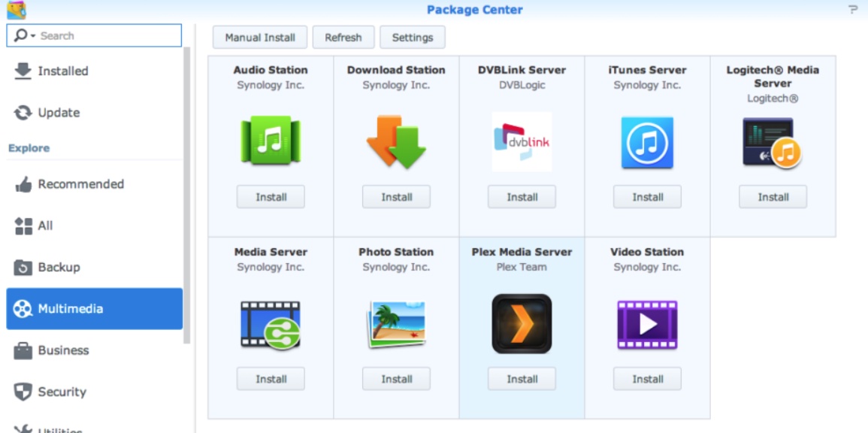Click the Installed download-arrow sidebar icon
868x433 pixels.
(x=23, y=71)
